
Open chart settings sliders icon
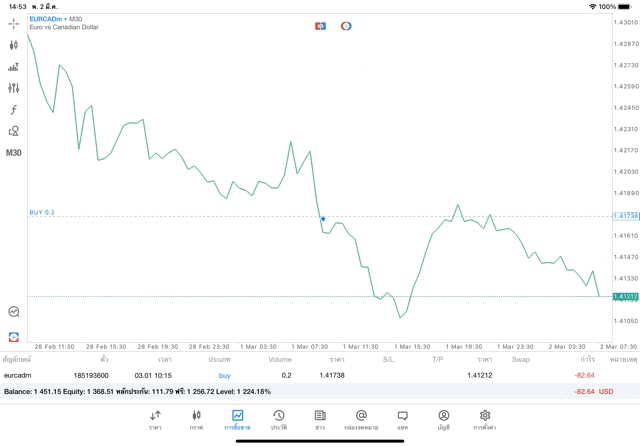14,88
